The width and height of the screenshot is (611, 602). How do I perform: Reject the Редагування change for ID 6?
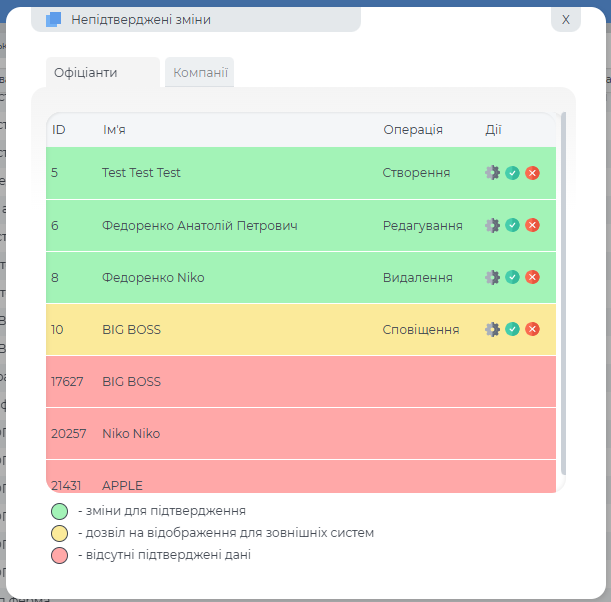point(532,225)
